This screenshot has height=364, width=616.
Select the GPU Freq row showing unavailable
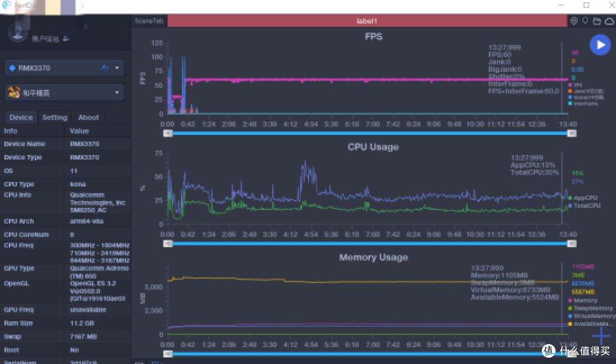point(65,310)
